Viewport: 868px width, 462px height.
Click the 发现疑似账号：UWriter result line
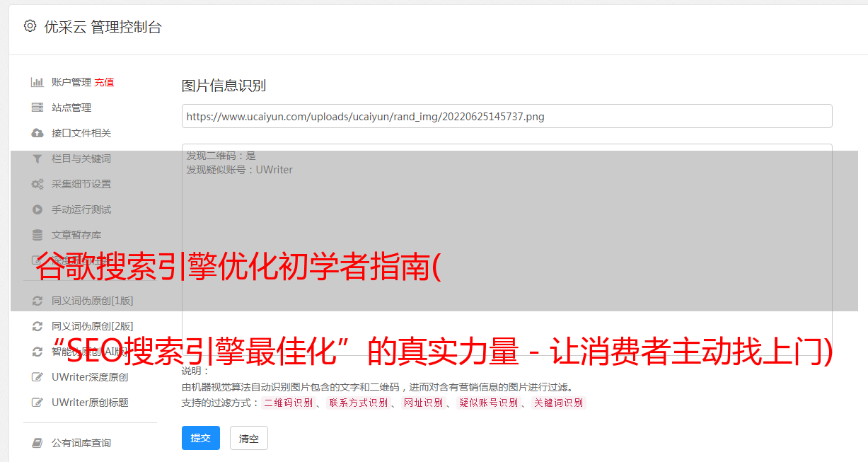pos(240,170)
